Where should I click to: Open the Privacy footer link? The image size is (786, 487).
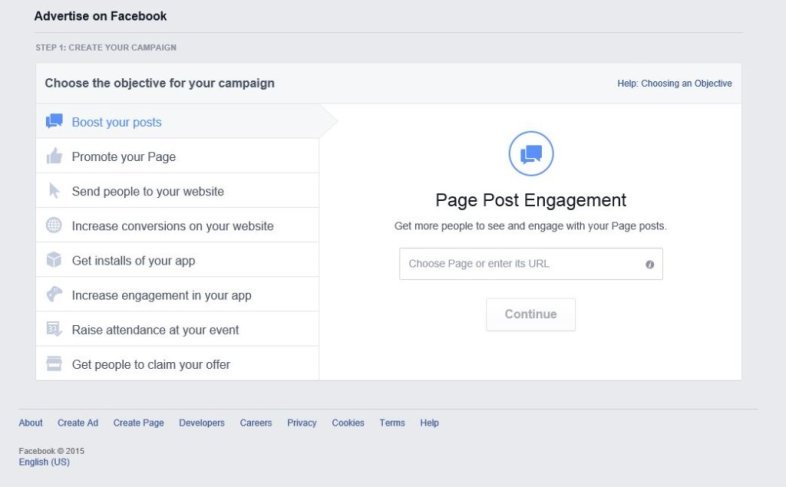pyautogui.click(x=302, y=422)
